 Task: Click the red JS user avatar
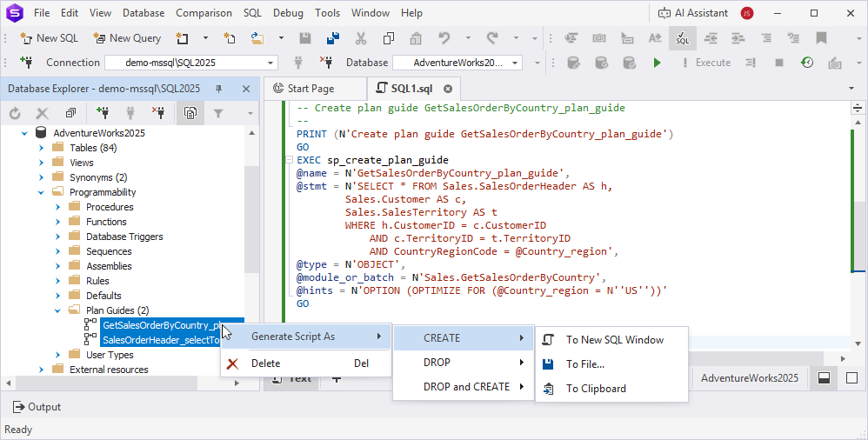[x=747, y=13]
